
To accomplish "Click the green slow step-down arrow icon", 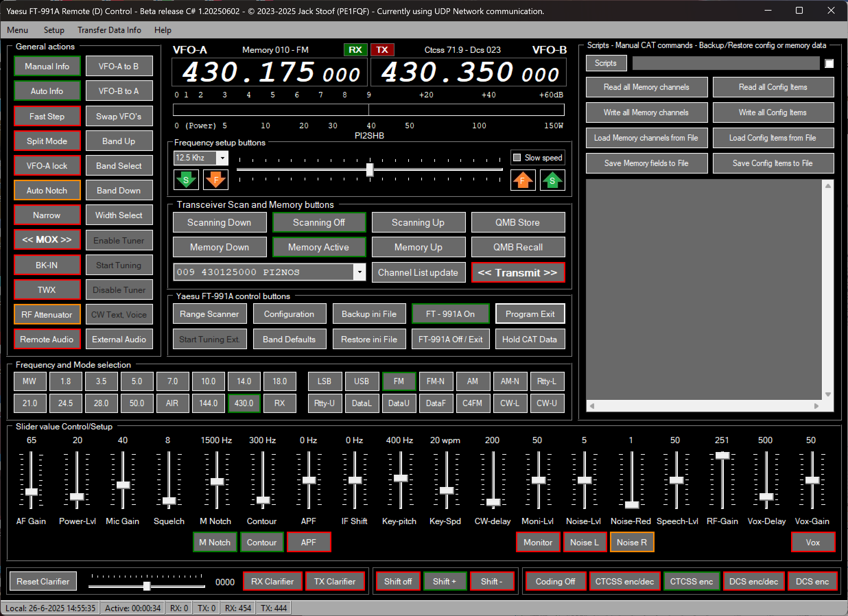I will point(186,180).
